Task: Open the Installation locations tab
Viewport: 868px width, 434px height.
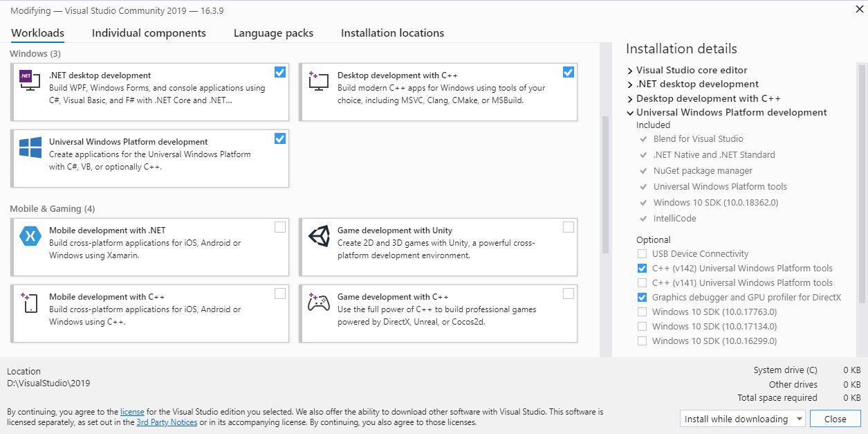Action: [x=392, y=33]
